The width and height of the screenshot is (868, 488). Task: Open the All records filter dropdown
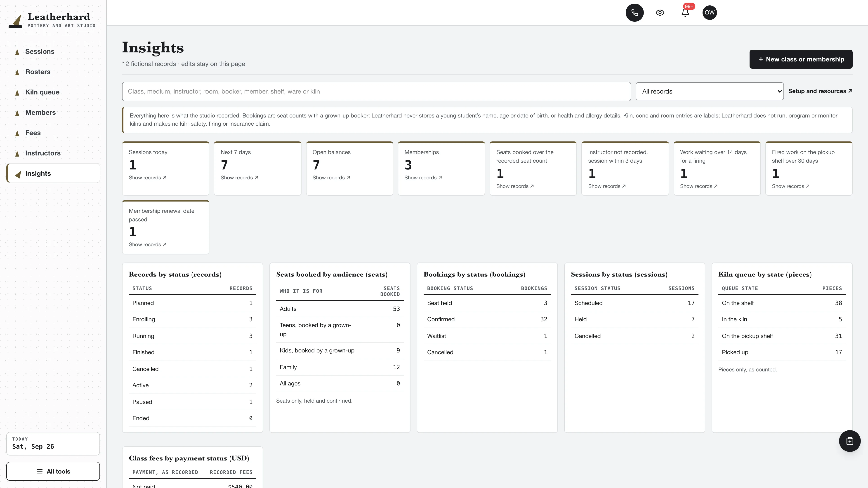(709, 91)
